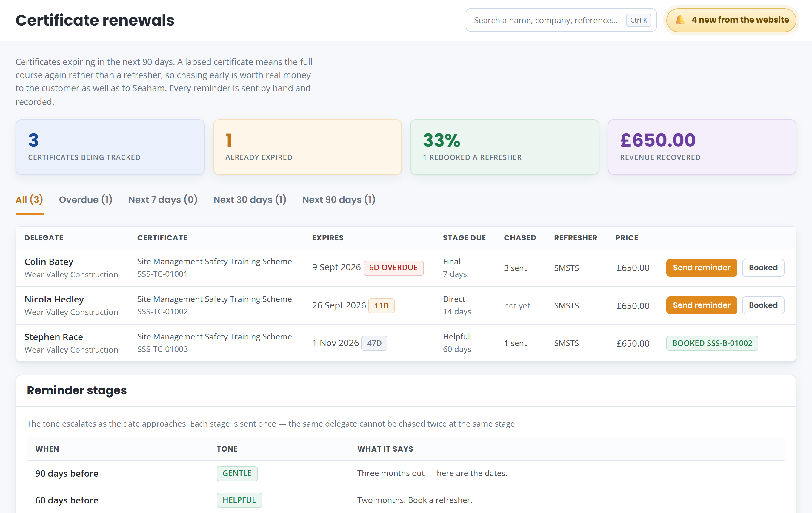
Task: Click the 'not yet' chased value
Action: tap(517, 306)
